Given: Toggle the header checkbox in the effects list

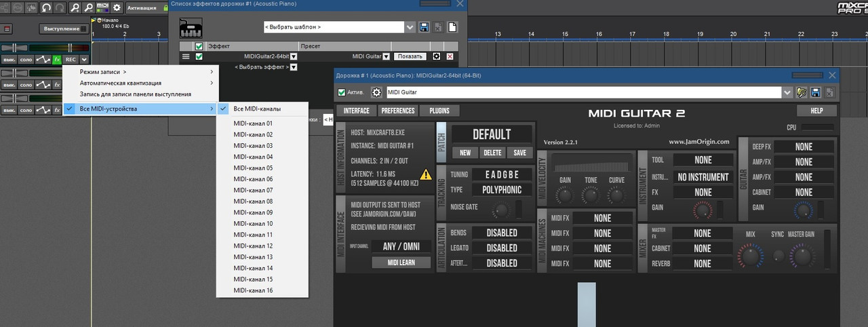Looking at the screenshot, I should [199, 46].
